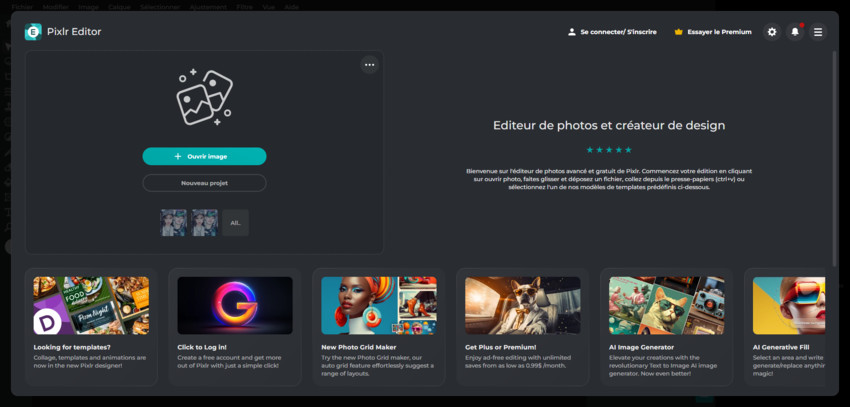The height and width of the screenshot is (407, 850).
Task: Click the user profile icon beside Se connecter
Action: (571, 32)
